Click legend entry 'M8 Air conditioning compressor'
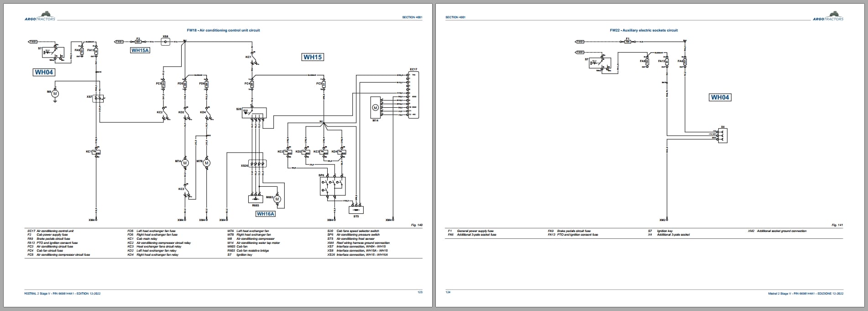The height and width of the screenshot is (311, 868). (x=250, y=239)
